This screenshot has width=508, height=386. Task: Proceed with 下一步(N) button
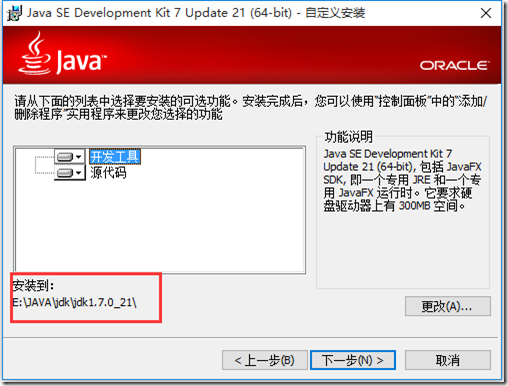pyautogui.click(x=353, y=360)
